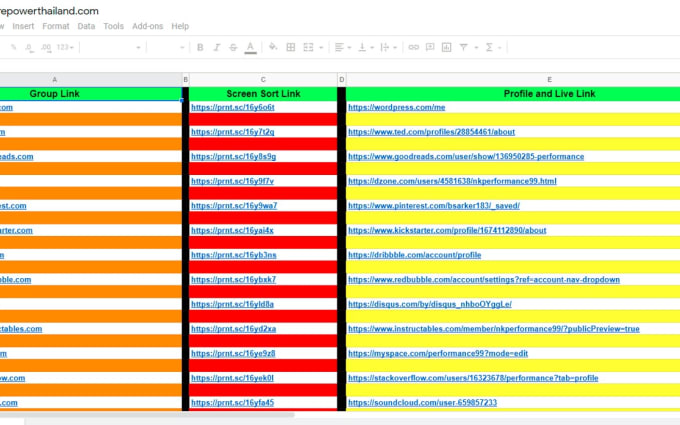Expand the horizontal align dropdown
The height and width of the screenshot is (425, 680).
[342, 47]
